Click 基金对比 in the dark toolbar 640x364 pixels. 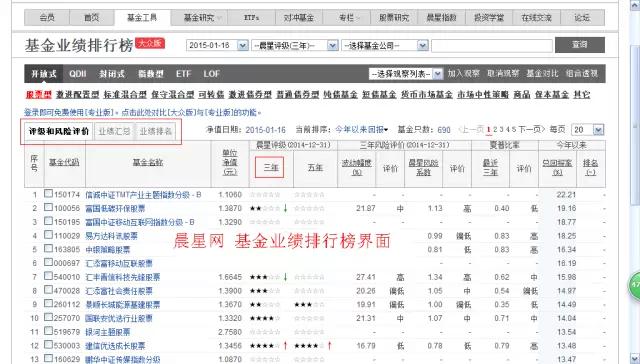542,73
